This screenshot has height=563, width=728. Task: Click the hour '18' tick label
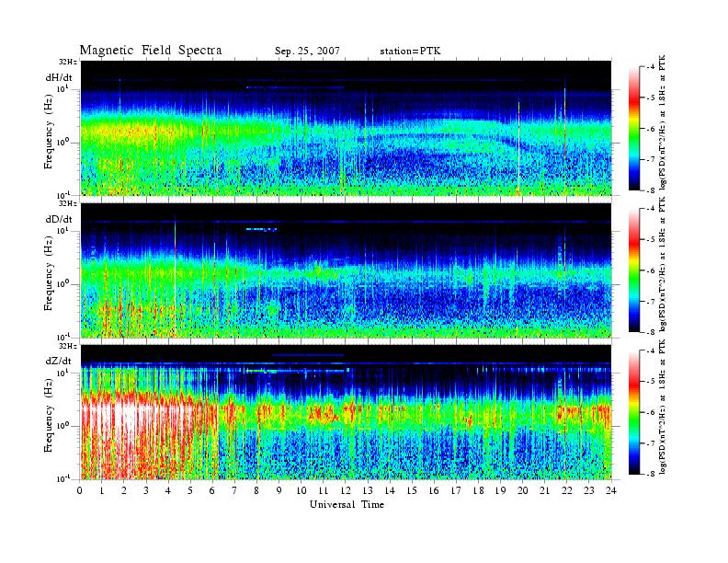click(478, 491)
